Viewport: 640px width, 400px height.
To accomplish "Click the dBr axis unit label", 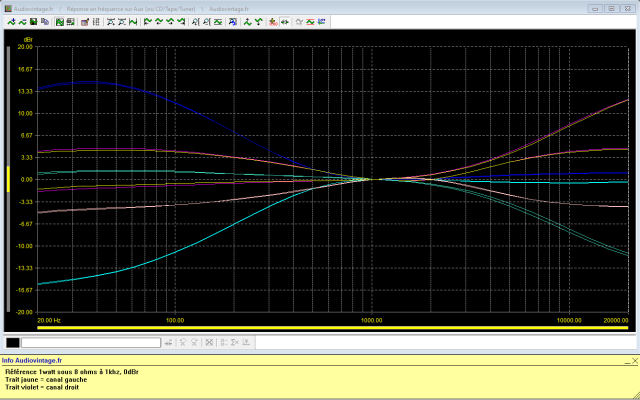I will pos(28,40).
